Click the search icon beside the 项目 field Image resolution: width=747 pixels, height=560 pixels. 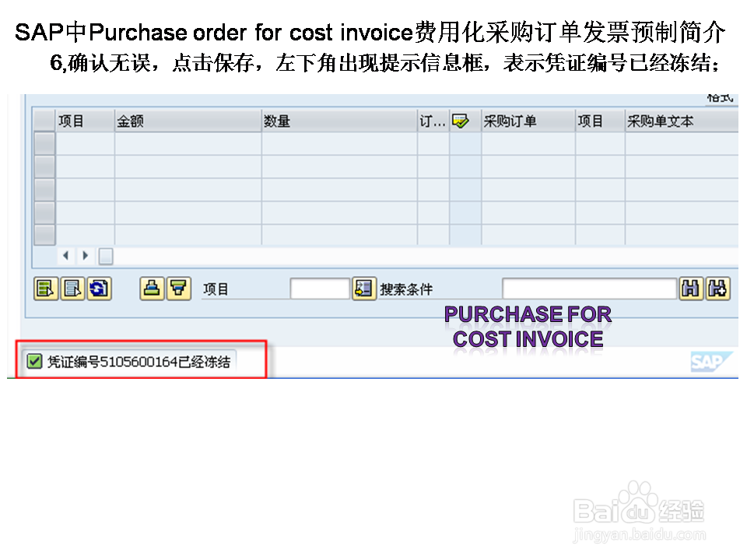tap(364, 289)
